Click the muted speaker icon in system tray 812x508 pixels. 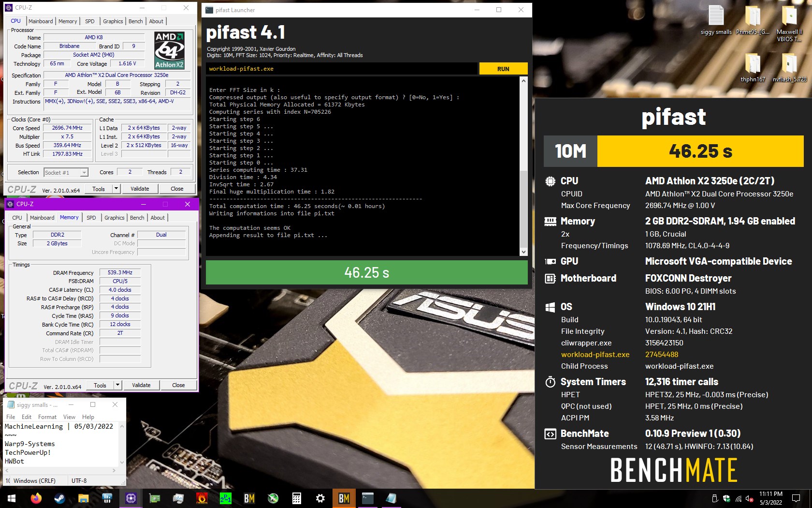click(x=750, y=498)
